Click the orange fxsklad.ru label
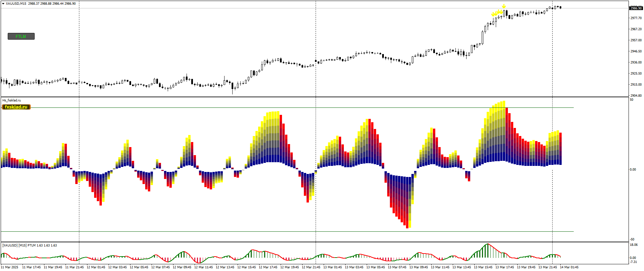The width and height of the screenshot is (644, 271). pyautogui.click(x=16, y=107)
